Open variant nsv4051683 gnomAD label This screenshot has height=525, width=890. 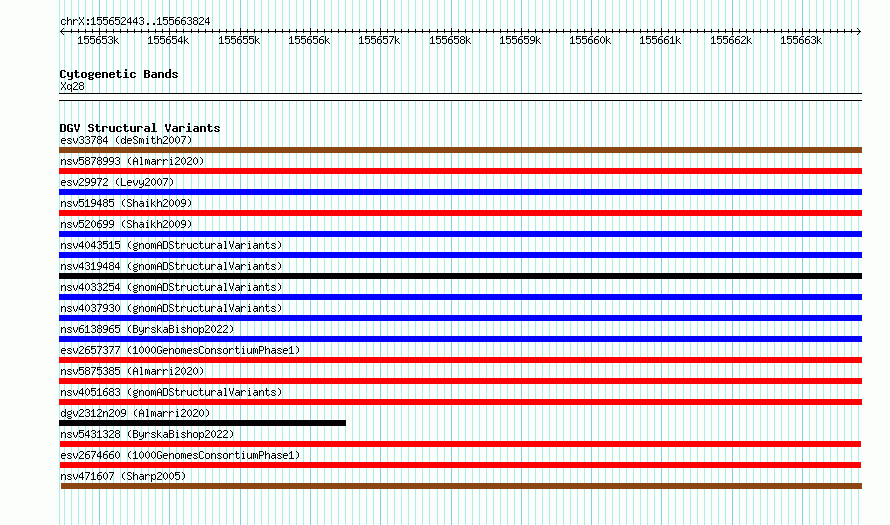[171, 392]
